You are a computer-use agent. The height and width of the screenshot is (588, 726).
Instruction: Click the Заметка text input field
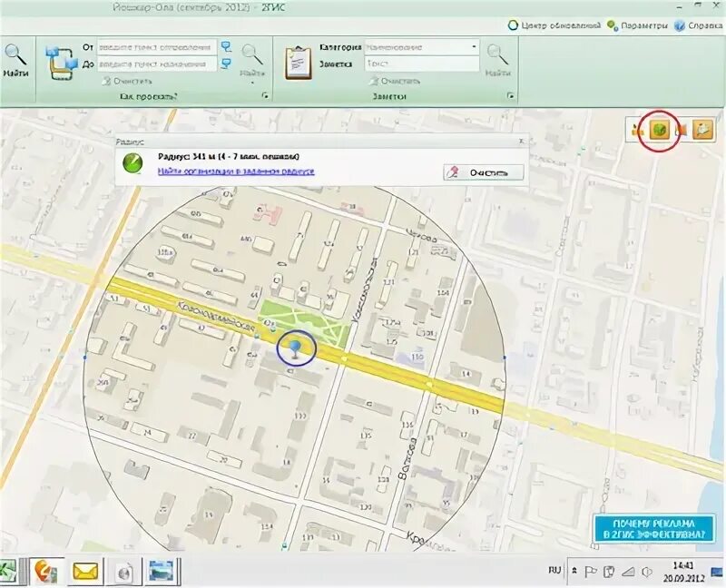[422, 64]
